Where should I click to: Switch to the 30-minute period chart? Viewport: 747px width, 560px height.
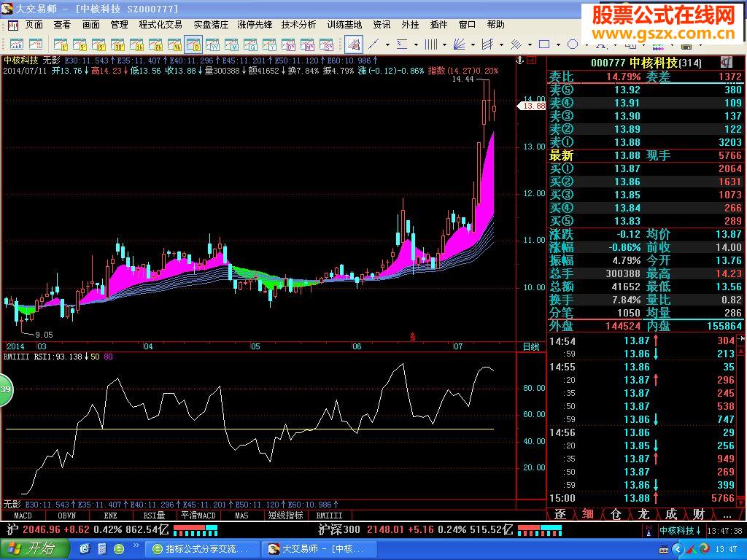click(117, 44)
